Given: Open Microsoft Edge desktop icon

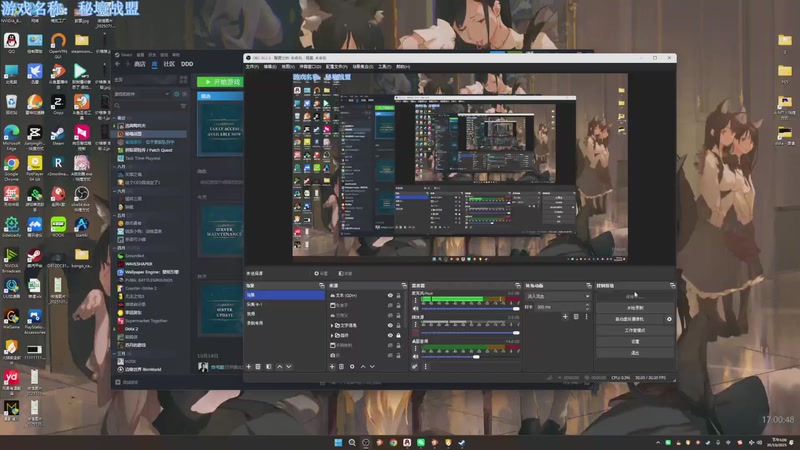Looking at the screenshot, I should tap(11, 137).
